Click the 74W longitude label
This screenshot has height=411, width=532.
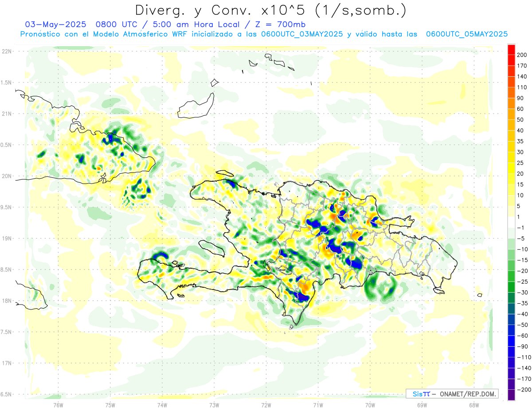162,405
